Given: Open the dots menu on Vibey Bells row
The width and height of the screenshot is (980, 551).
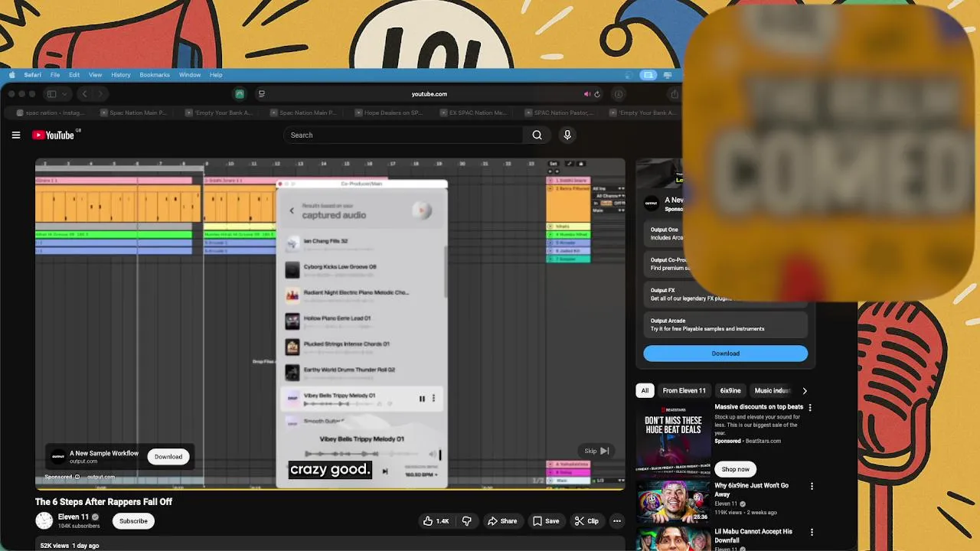Looking at the screenshot, I should pos(433,398).
